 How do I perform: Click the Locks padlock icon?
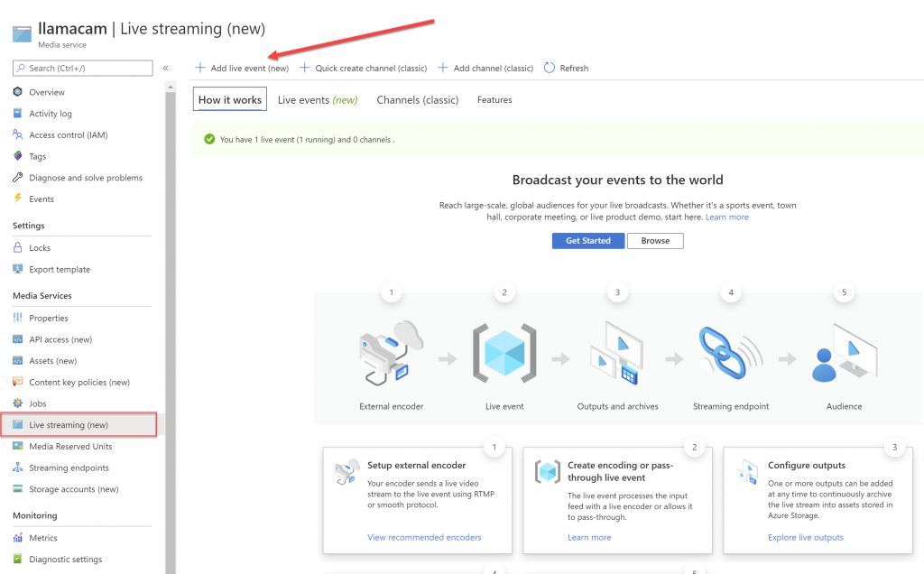18,247
